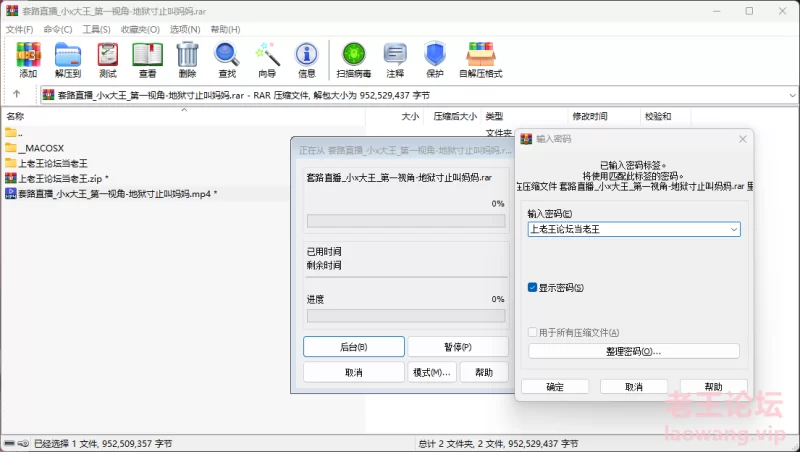This screenshot has height=452, width=800.
Task: Expand the address bar dropdown arrow
Action: pyautogui.click(x=792, y=95)
